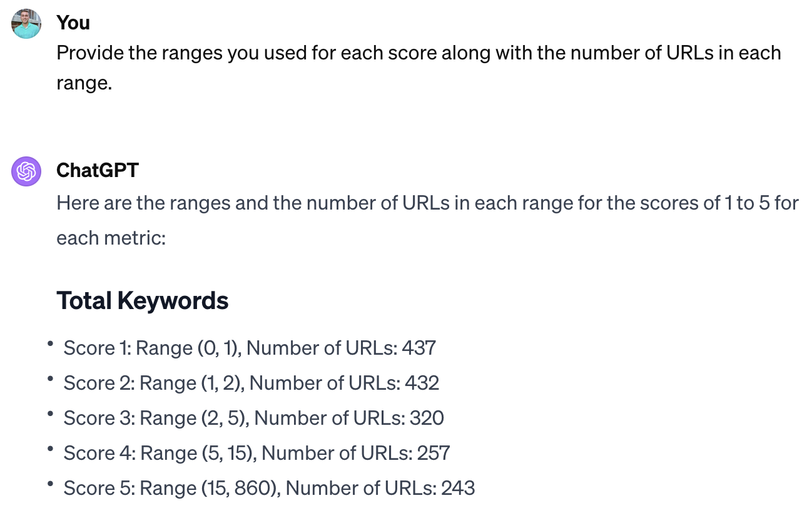Click the URL count 320
Image resolution: width=812 pixels, height=508 pixels.
(x=427, y=418)
